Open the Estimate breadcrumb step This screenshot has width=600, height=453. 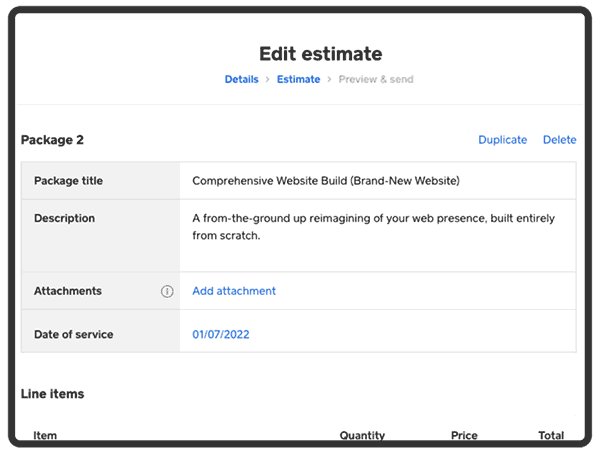tap(298, 79)
